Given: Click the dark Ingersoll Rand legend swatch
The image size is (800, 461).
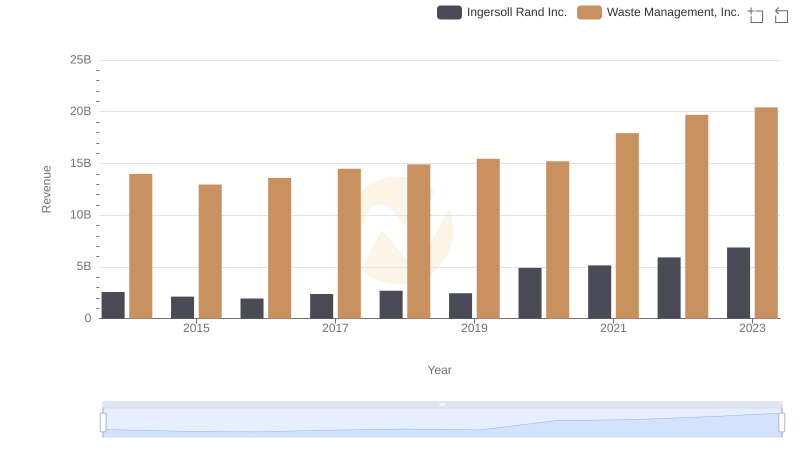Looking at the screenshot, I should click(x=449, y=12).
